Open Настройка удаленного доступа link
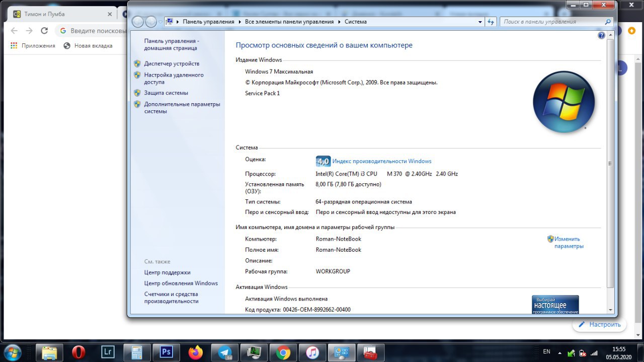This screenshot has height=362, width=644. point(174,78)
